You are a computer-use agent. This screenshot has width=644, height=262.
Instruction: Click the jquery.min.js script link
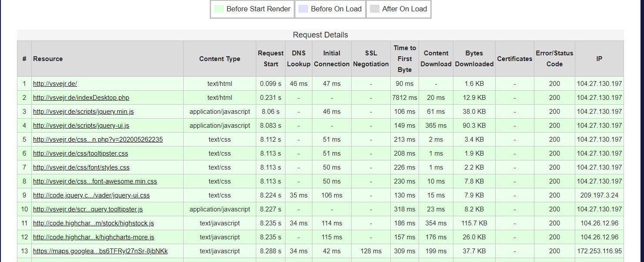83,112
